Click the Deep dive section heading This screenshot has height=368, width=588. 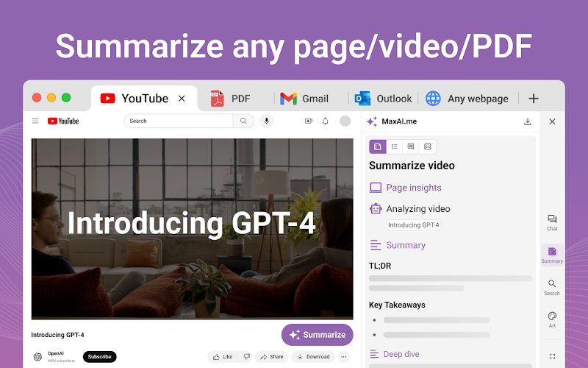401,354
